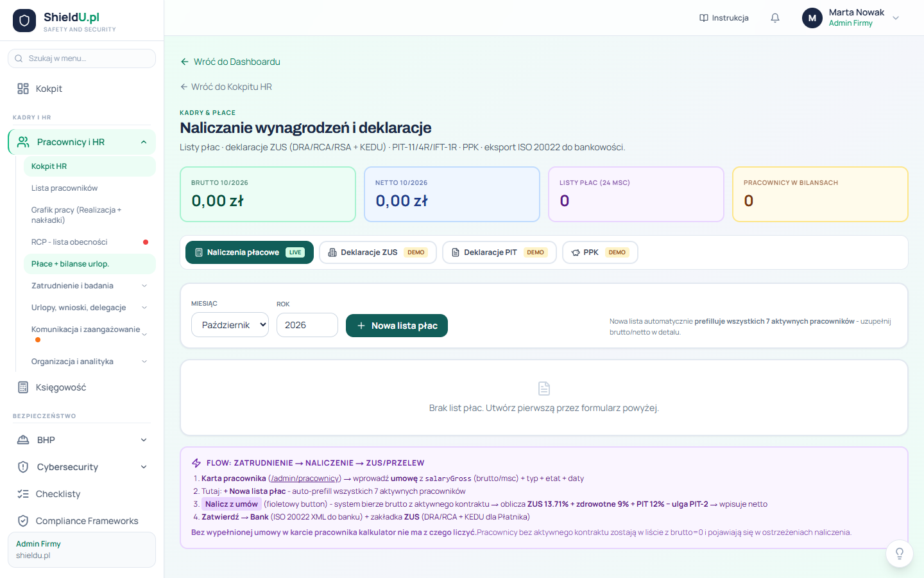Click the lightbulb help button
This screenshot has width=924, height=578.
[x=900, y=554]
